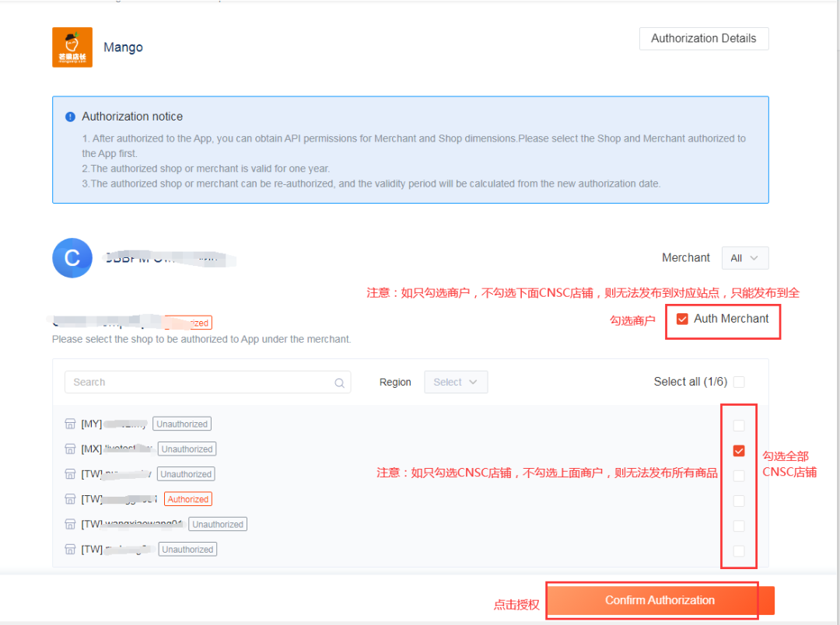Viewport: 840px width, 625px height.
Task: Expand the Region Select dropdown
Action: pyautogui.click(x=456, y=382)
